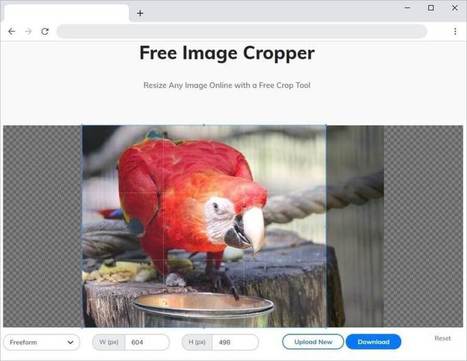467x361 pixels.
Task: Maximize the browser window
Action: pyautogui.click(x=431, y=7)
